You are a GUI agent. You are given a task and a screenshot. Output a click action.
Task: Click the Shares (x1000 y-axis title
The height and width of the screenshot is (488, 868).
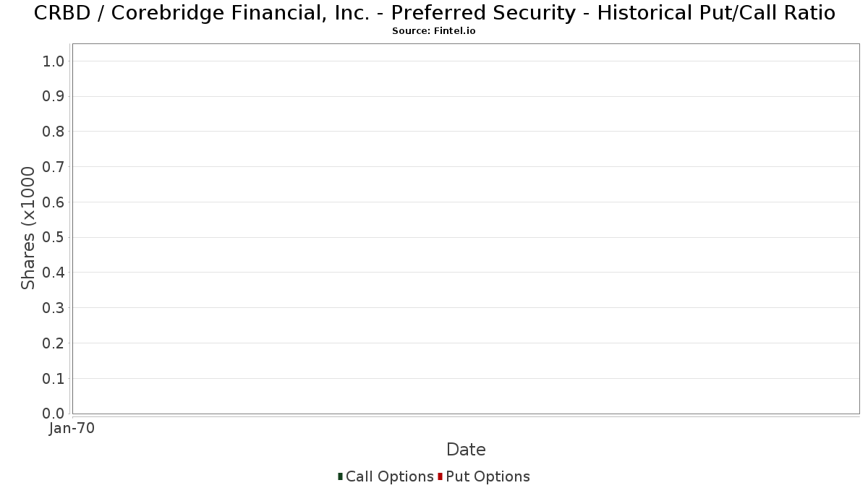coord(28,228)
